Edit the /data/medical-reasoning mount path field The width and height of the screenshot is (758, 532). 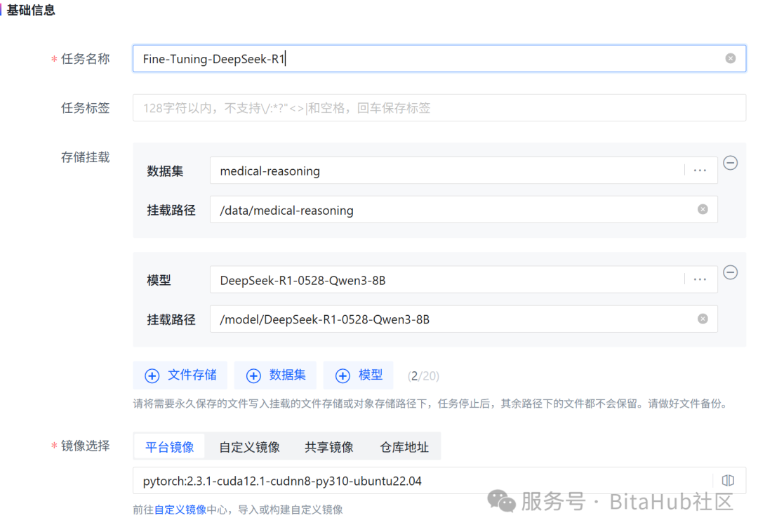464,209
